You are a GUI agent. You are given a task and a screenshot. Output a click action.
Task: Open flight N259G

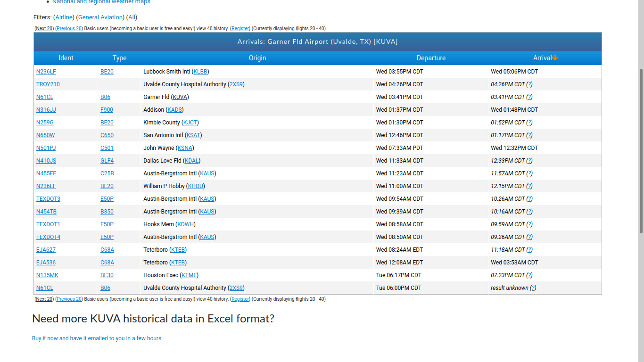click(45, 123)
